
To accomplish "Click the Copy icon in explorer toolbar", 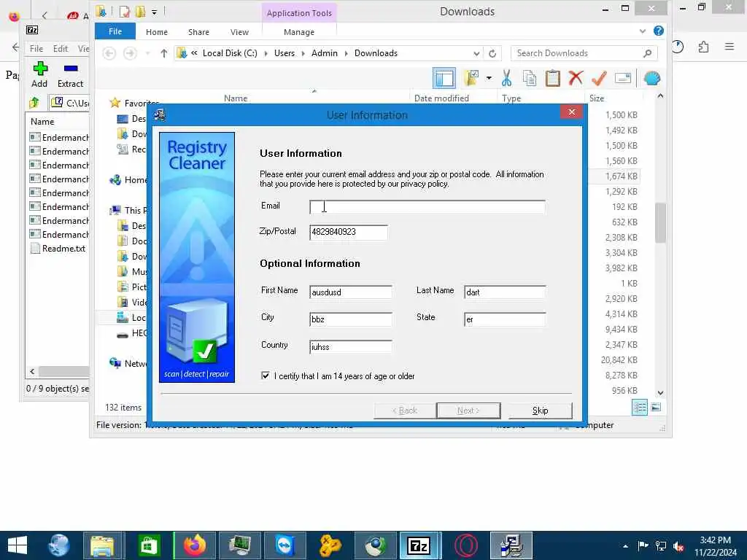I will tap(530, 78).
